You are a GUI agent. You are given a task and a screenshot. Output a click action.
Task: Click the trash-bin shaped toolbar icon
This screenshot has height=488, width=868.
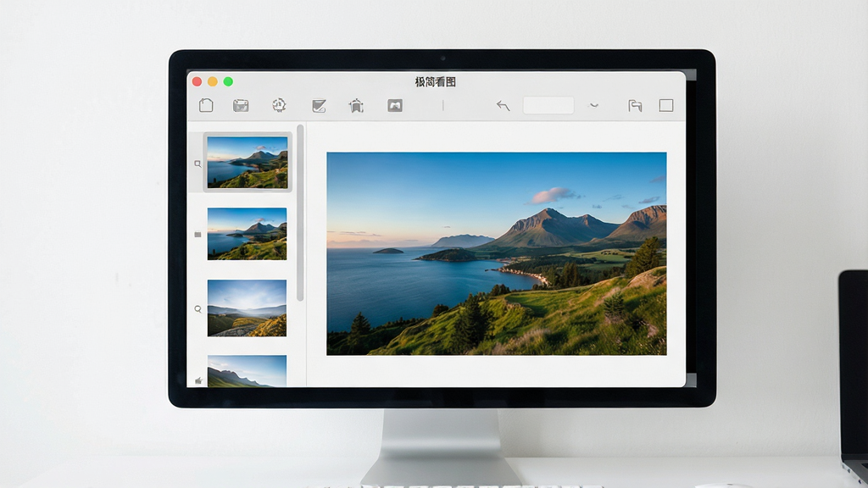coord(356,106)
